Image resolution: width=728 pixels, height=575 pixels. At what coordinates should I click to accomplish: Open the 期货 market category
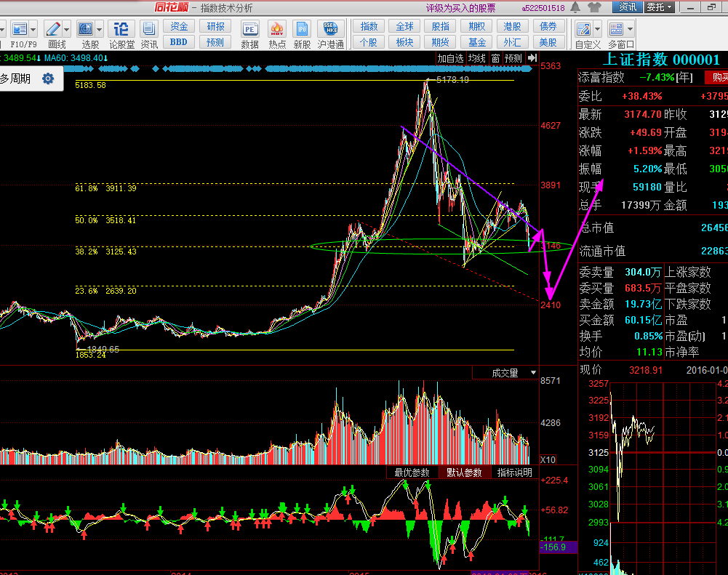pos(440,42)
